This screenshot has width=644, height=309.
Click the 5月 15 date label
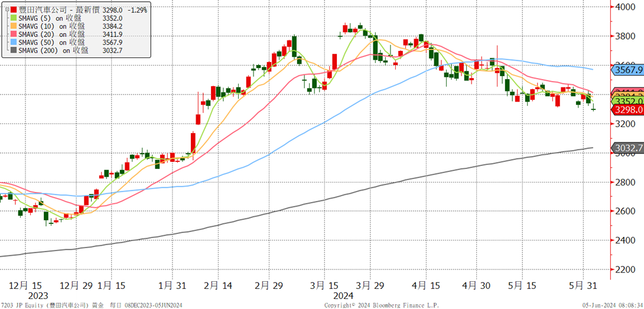click(x=523, y=285)
